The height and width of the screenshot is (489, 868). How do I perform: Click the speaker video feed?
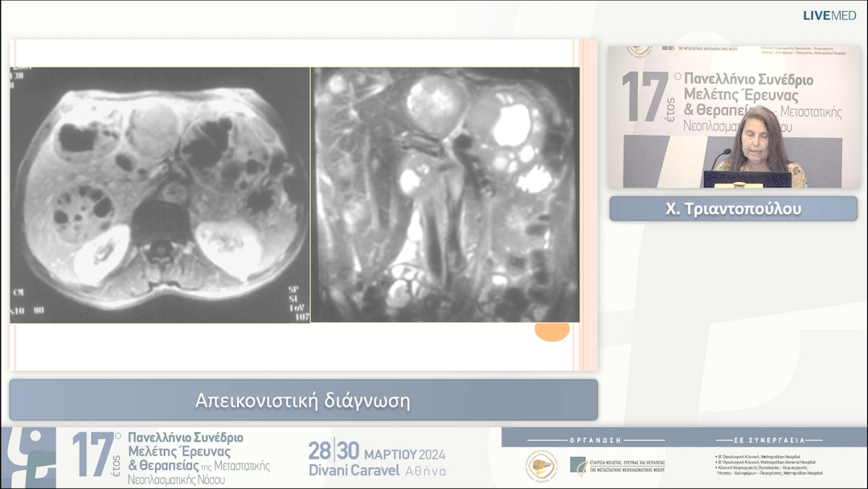[x=733, y=117]
